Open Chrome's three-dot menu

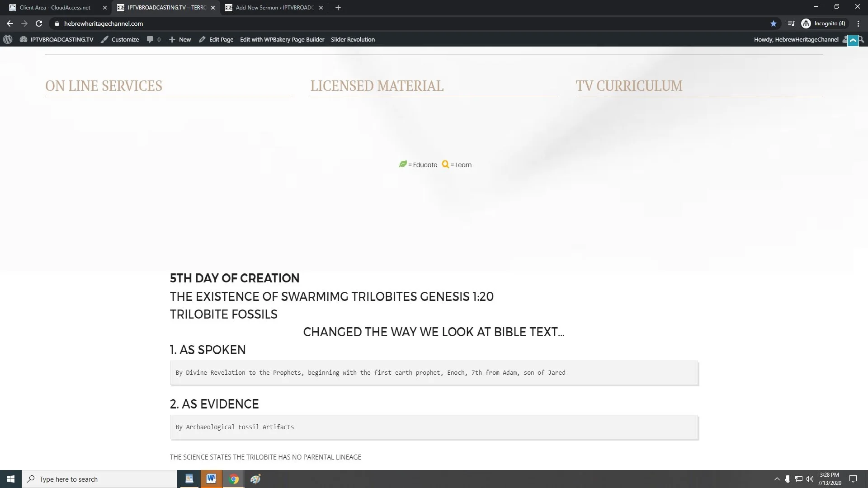click(x=858, y=23)
